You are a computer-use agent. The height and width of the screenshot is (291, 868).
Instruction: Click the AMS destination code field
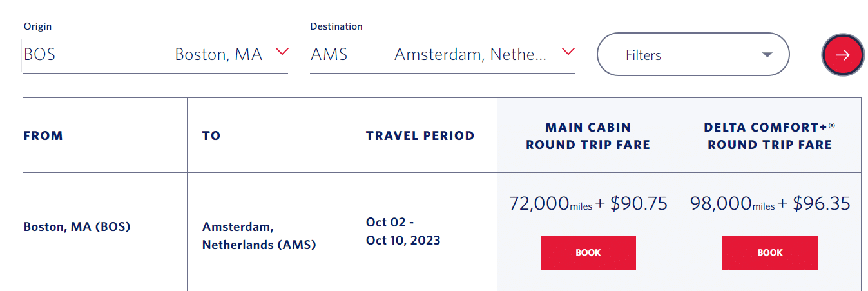[x=329, y=55]
